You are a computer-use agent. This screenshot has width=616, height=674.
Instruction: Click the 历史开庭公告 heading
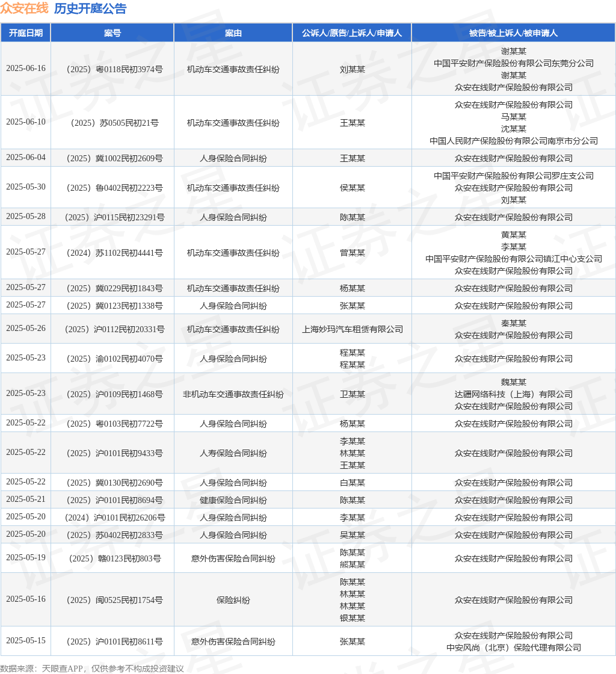tap(90, 8)
